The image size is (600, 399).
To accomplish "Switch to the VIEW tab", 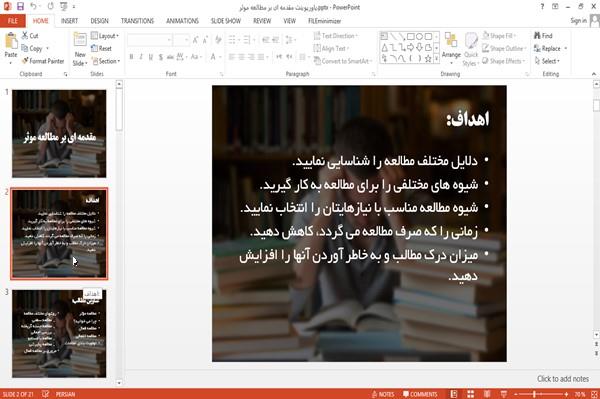I will [289, 21].
